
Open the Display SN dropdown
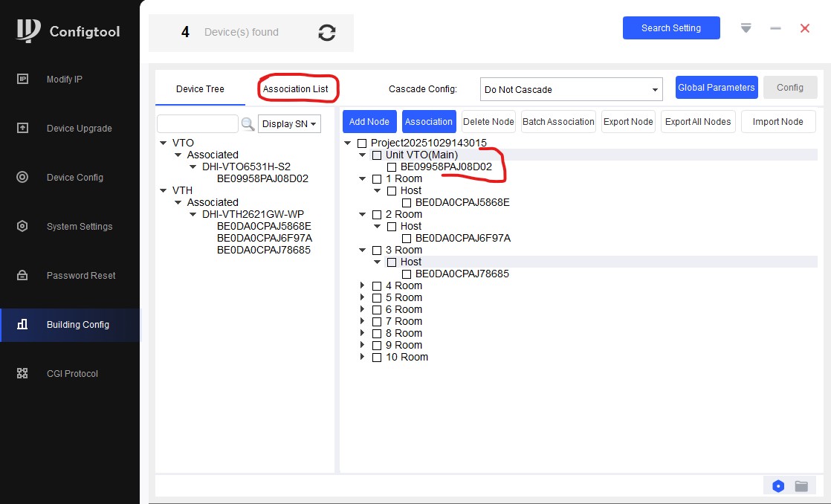[289, 124]
